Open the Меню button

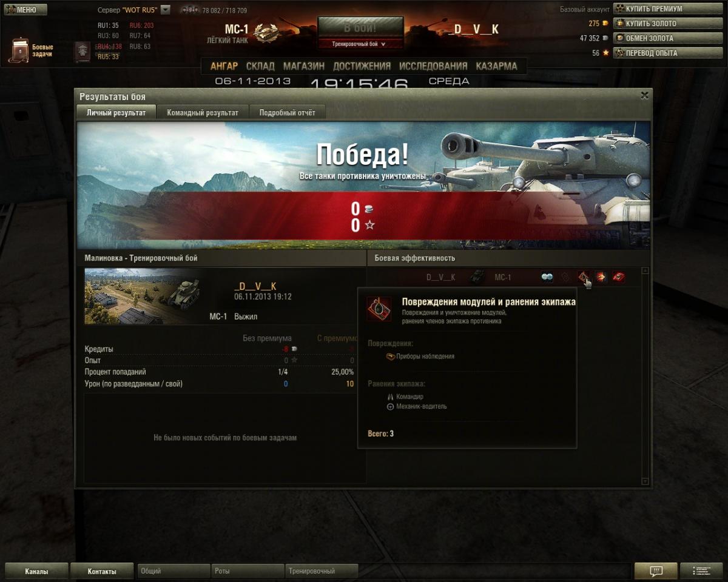[24, 10]
